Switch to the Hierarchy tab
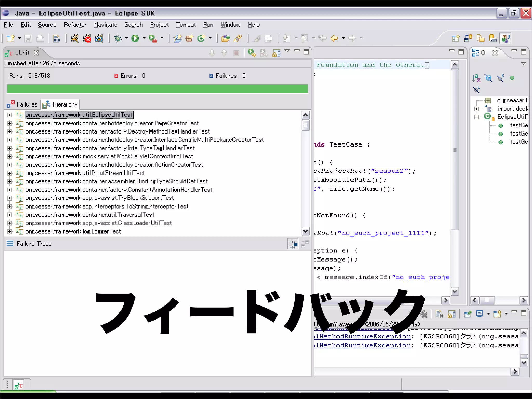 [x=60, y=104]
